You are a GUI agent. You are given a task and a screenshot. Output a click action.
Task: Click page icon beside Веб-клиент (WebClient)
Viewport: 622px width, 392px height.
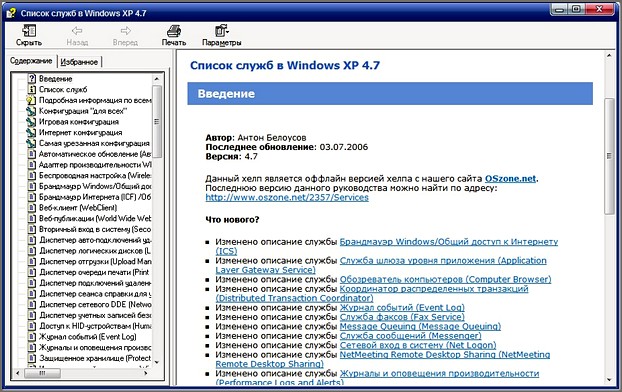tap(32, 208)
